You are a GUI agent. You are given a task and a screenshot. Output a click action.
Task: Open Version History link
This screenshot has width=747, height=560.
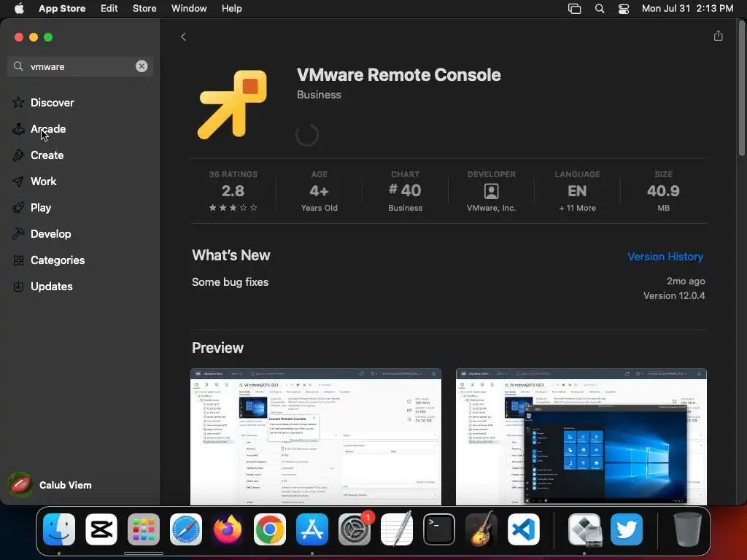pos(665,257)
